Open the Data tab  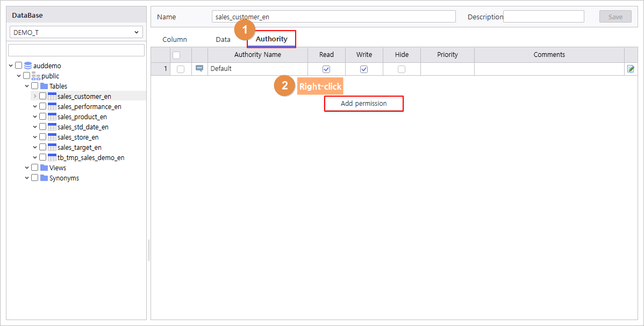(223, 40)
